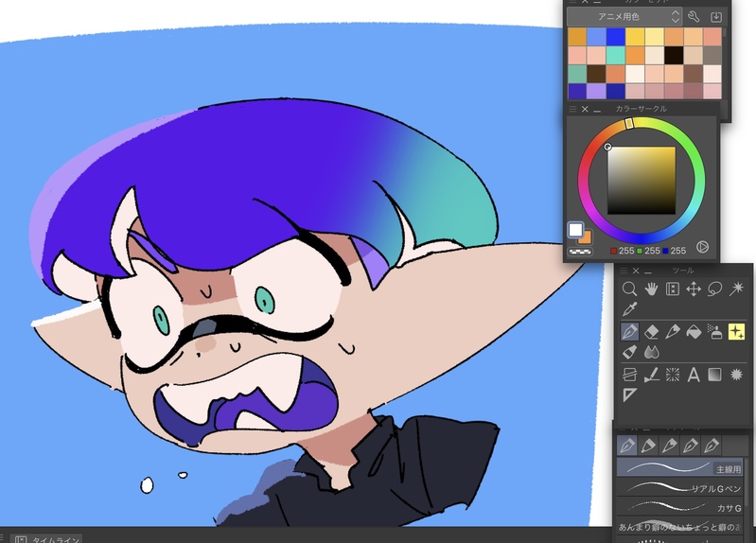Click the red R value 255
Viewport: 756px width, 543px height.
626,251
